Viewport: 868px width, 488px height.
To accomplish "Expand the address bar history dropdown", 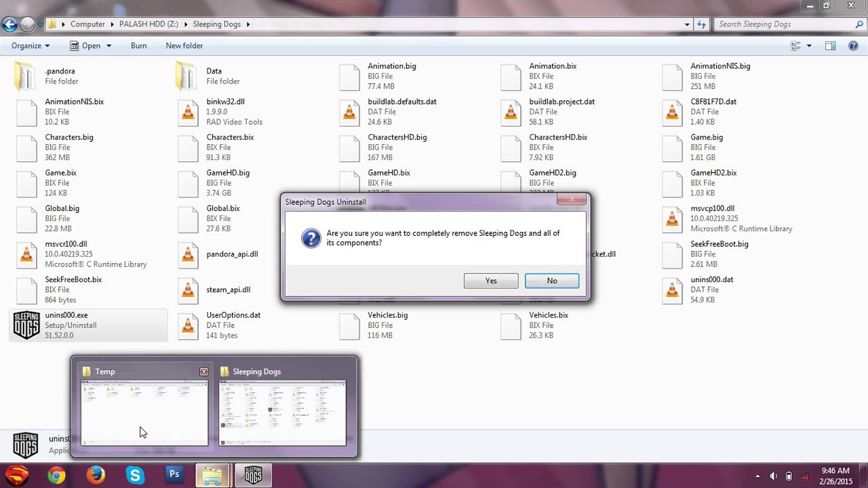I will pyautogui.click(x=687, y=24).
